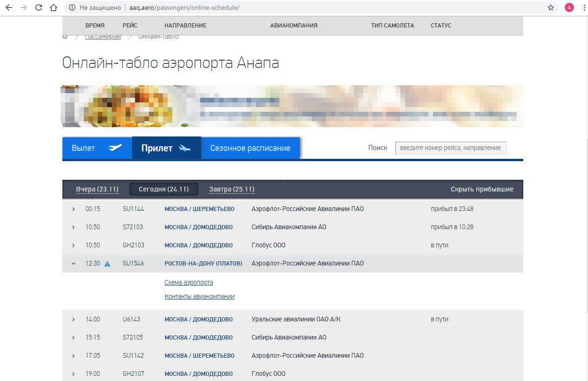This screenshot has height=381, width=588.
Task: Click the browser forward arrow
Action: point(23,7)
